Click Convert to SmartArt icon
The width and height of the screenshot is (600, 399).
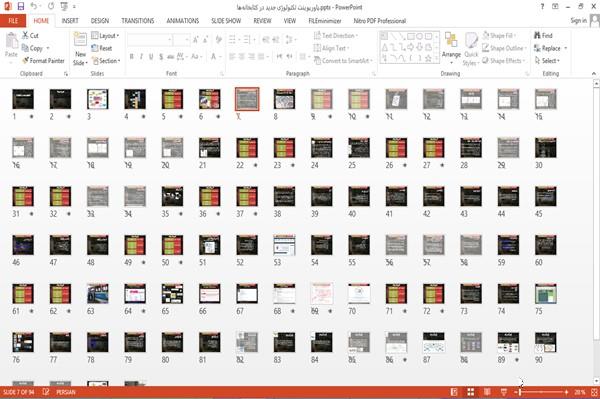point(317,60)
